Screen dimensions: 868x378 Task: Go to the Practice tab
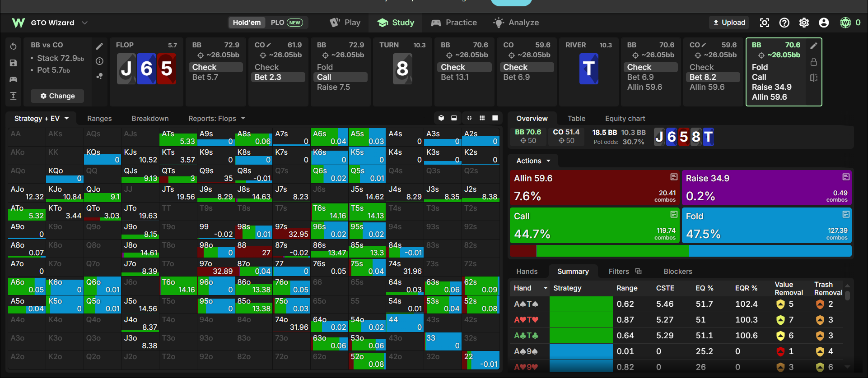click(454, 23)
